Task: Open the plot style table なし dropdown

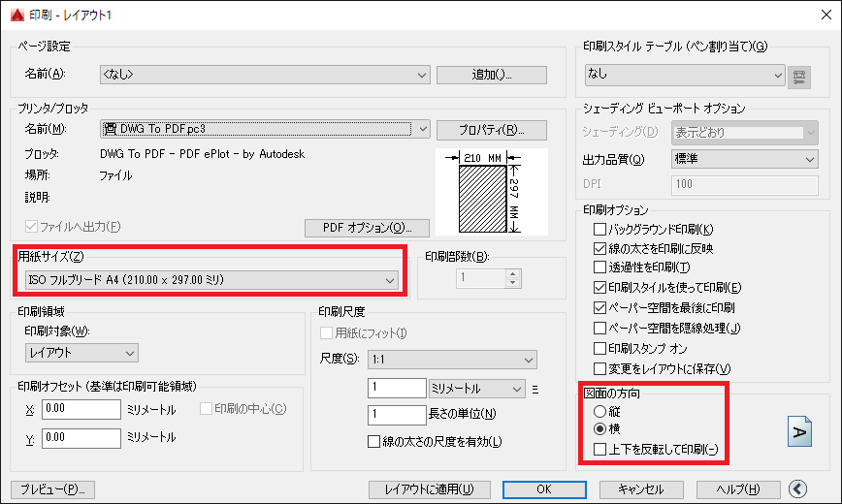Action: pos(685,75)
